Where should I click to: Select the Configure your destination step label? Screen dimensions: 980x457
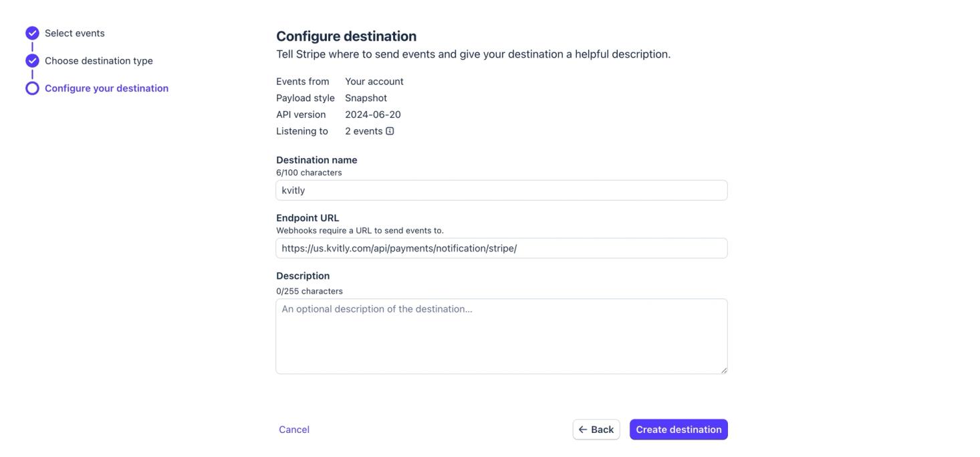tap(106, 88)
